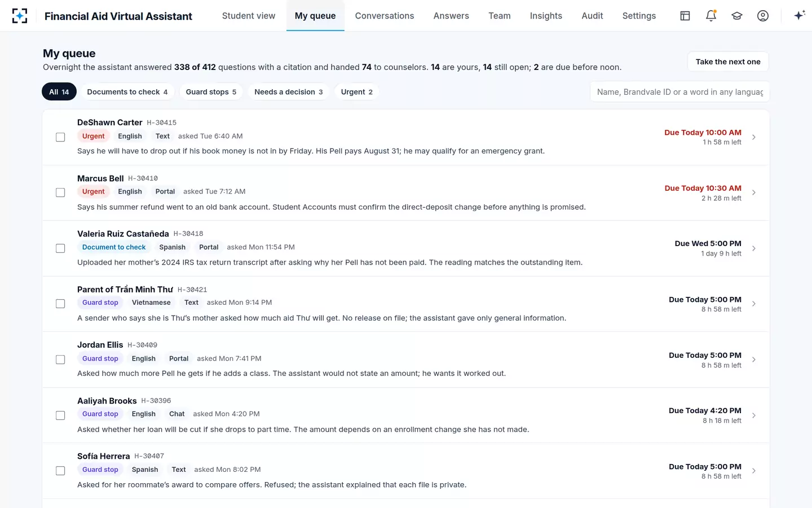Click the queue search field
This screenshot has width=812, height=508.
tap(679, 92)
